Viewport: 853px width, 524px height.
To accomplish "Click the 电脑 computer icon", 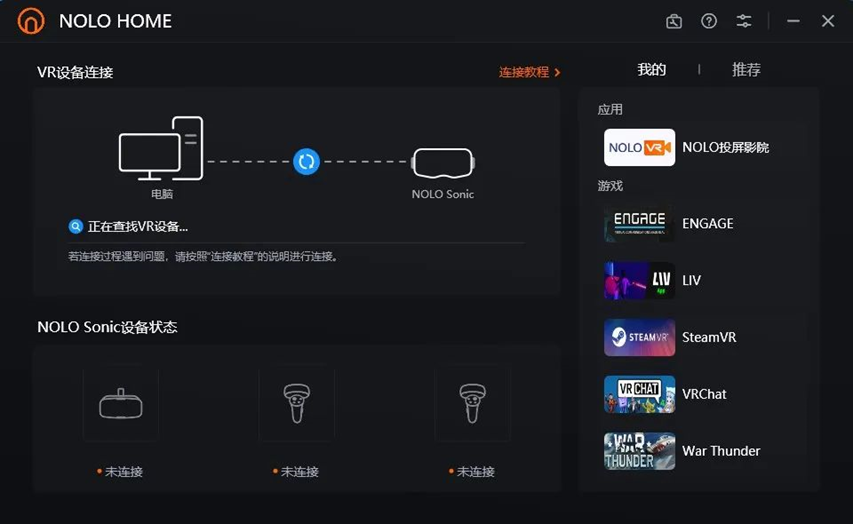I will click(161, 148).
